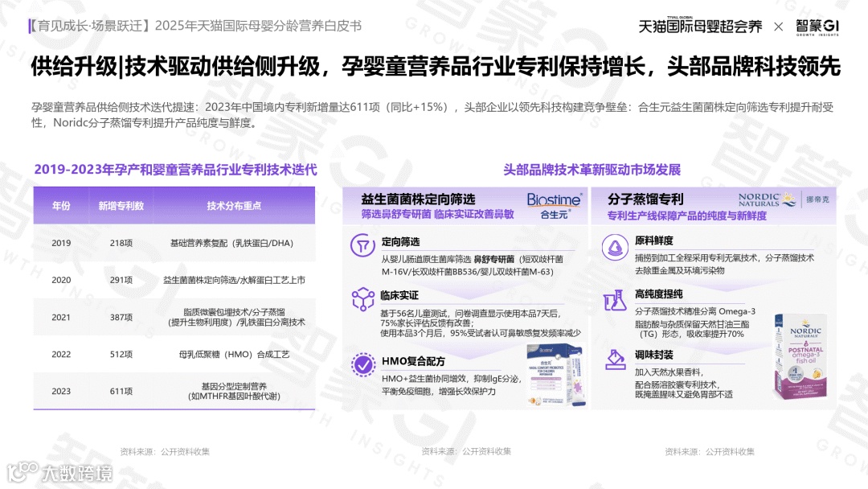Click the 定向筛选 section heading

tap(400, 241)
